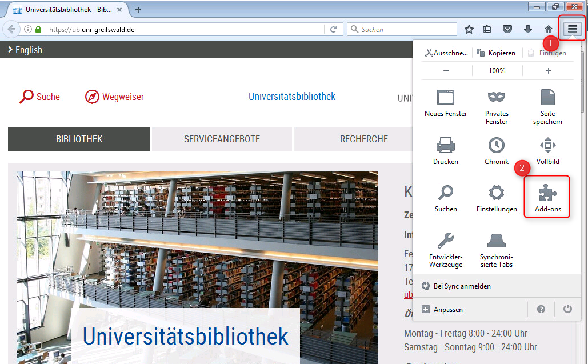
Task: Zoom out with the minus button
Action: (x=446, y=71)
